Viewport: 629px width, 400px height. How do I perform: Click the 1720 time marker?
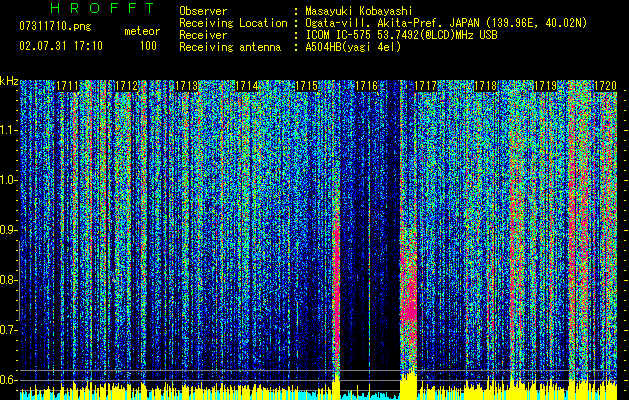(605, 86)
